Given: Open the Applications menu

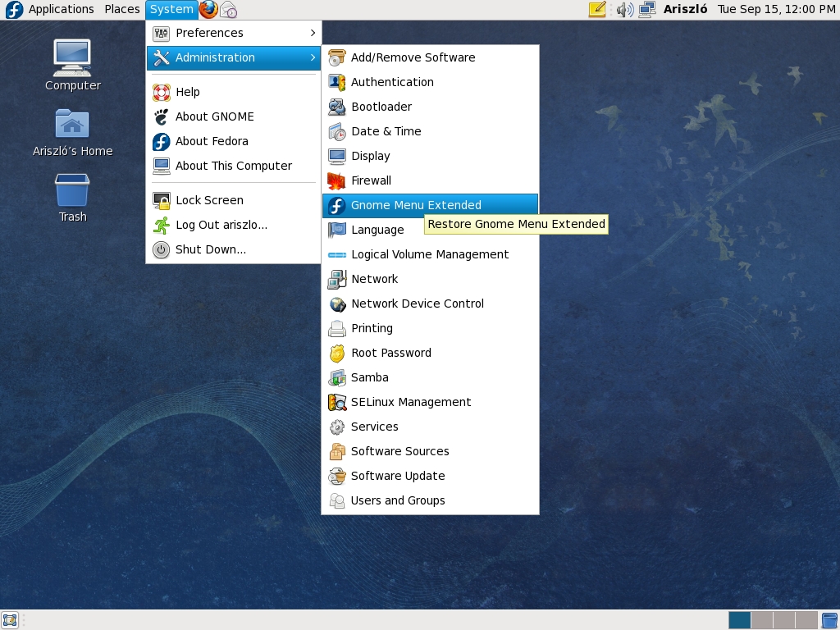Looking at the screenshot, I should point(61,9).
